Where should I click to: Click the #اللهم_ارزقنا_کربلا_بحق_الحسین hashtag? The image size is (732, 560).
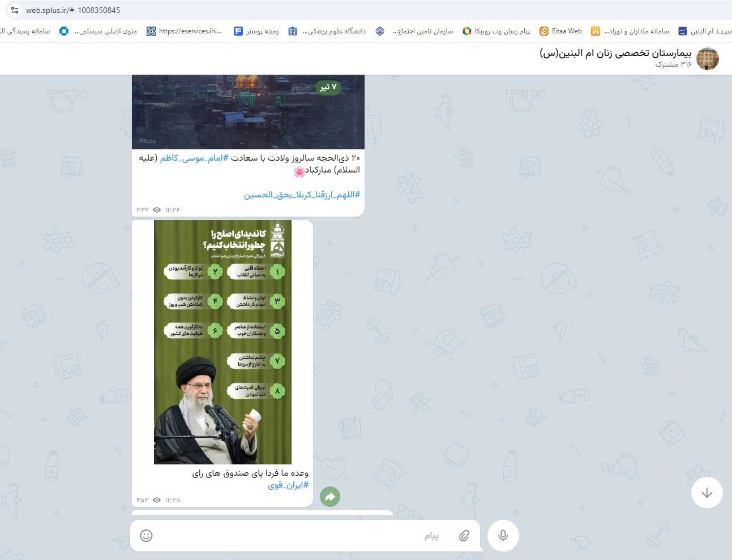click(302, 195)
